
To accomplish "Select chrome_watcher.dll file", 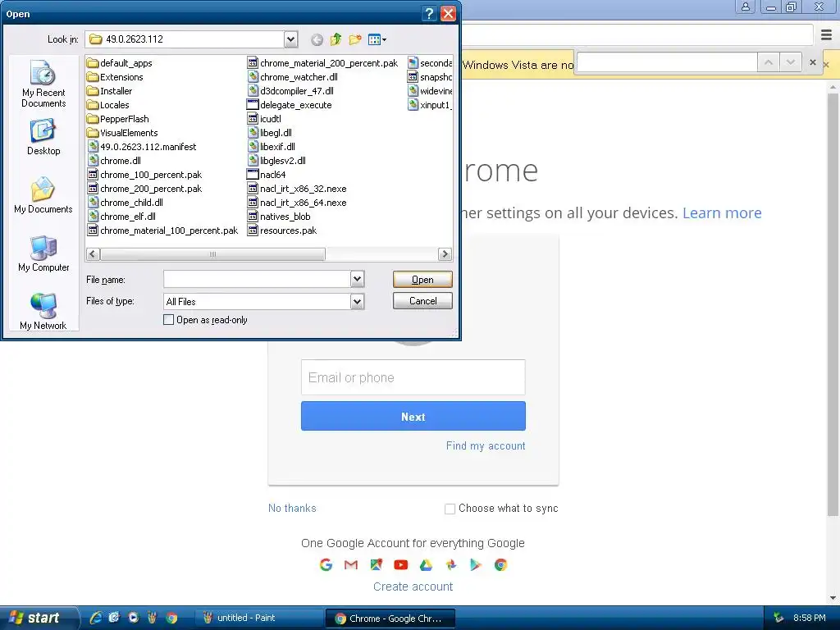I will coord(293,77).
